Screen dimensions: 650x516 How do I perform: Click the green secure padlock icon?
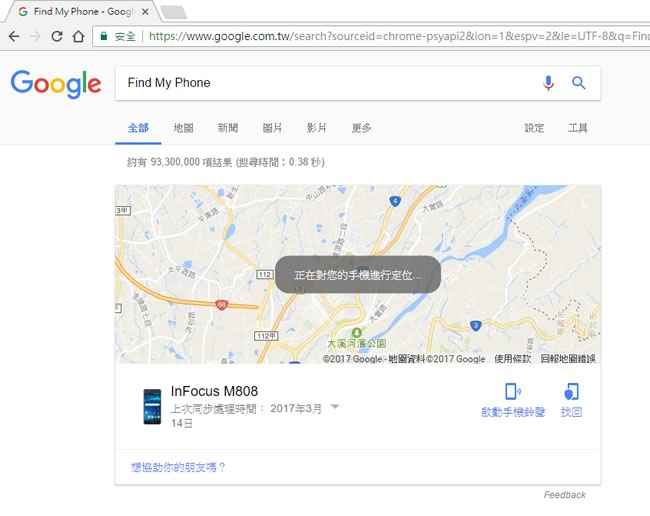point(104,36)
